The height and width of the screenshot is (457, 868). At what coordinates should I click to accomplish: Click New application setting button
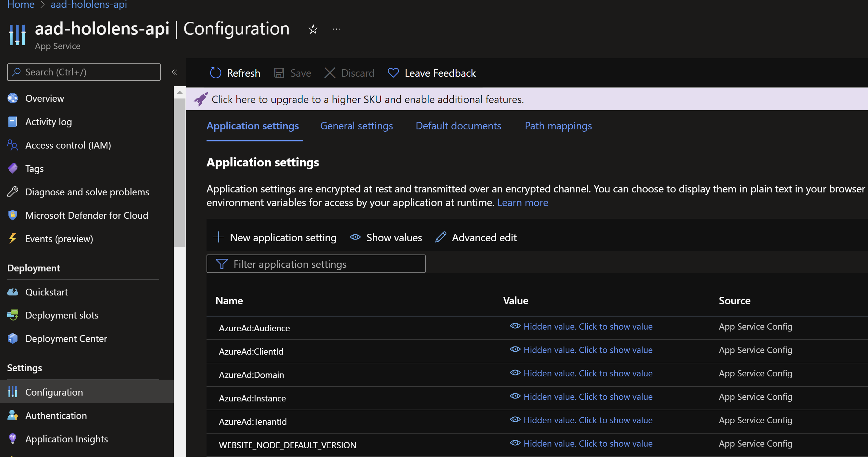275,237
